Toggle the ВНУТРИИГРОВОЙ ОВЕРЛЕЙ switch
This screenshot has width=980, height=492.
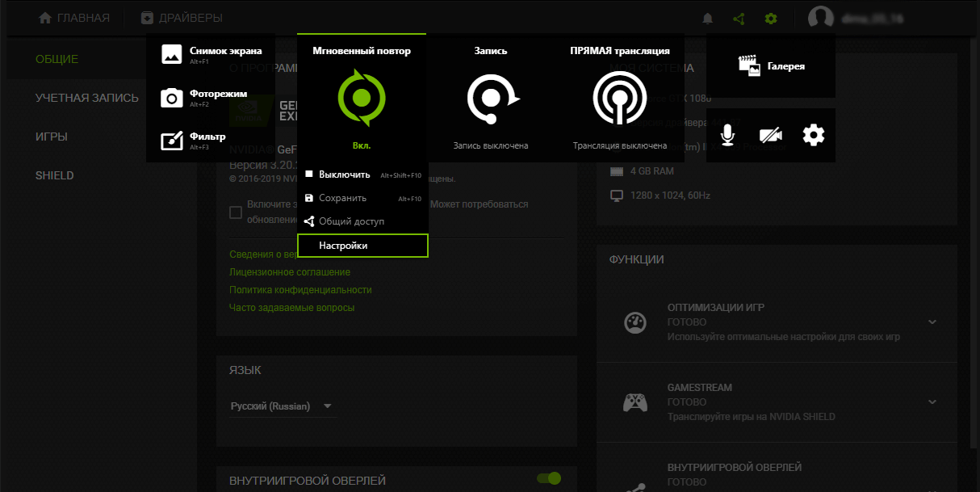pyautogui.click(x=549, y=478)
